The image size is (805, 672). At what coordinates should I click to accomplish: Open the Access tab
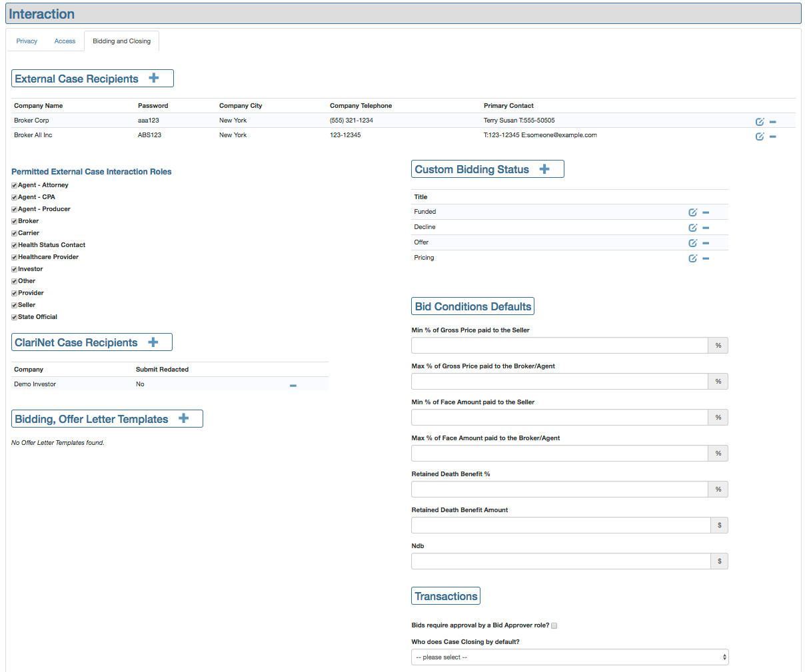(x=65, y=41)
